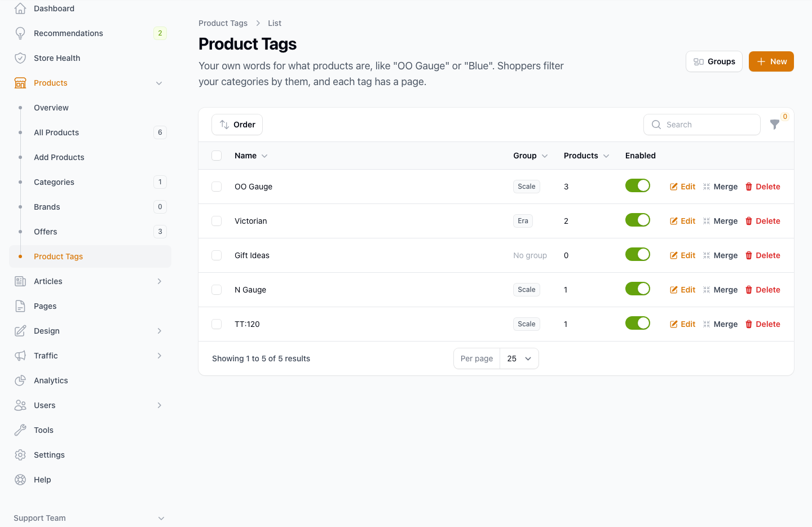Expand the Articles submenu arrow
Viewport: 812px width, 527px height.
click(160, 281)
